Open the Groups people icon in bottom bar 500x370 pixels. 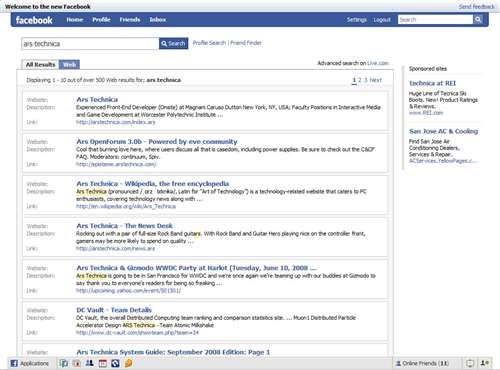(89, 363)
